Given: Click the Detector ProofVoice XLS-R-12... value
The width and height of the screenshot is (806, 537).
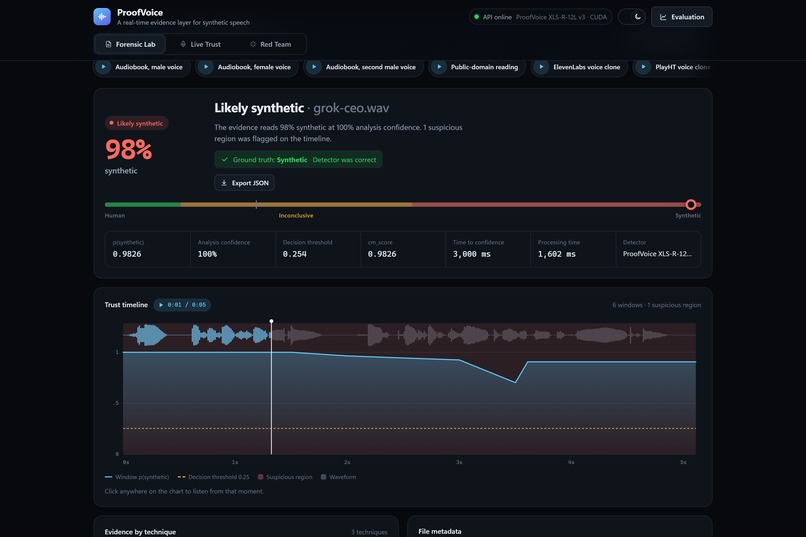Looking at the screenshot, I should 657,254.
